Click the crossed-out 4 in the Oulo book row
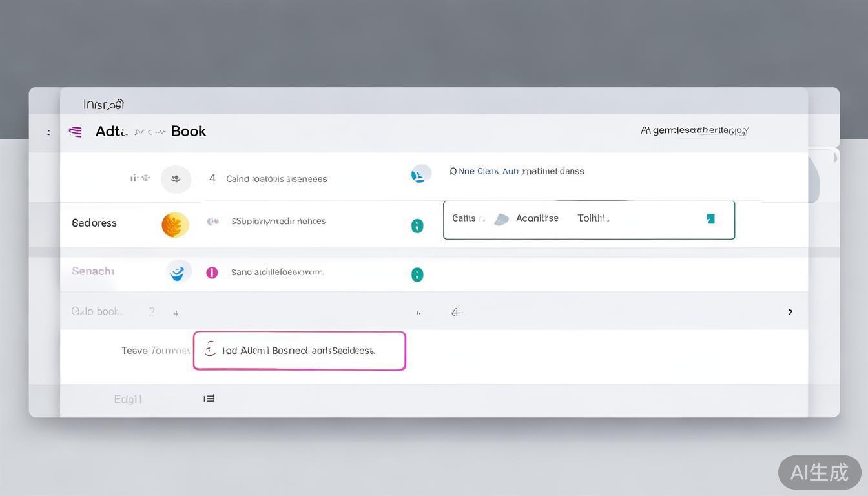The width and height of the screenshot is (868, 496). (456, 312)
